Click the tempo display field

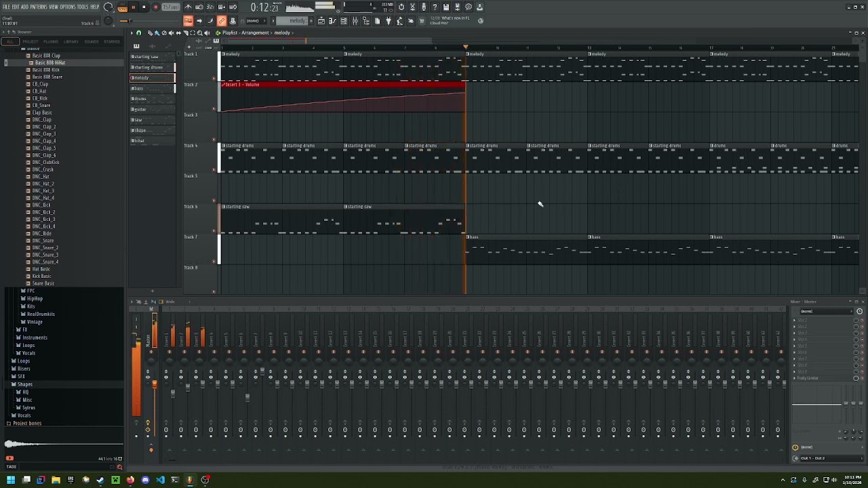[171, 7]
